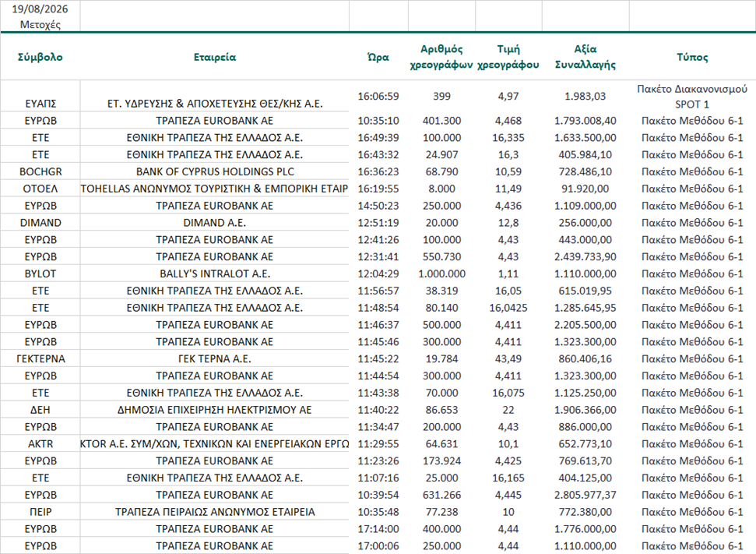Click BALLY'S INTRALOT A.E. cell
Screen dimensions: 756x554
coord(215,273)
